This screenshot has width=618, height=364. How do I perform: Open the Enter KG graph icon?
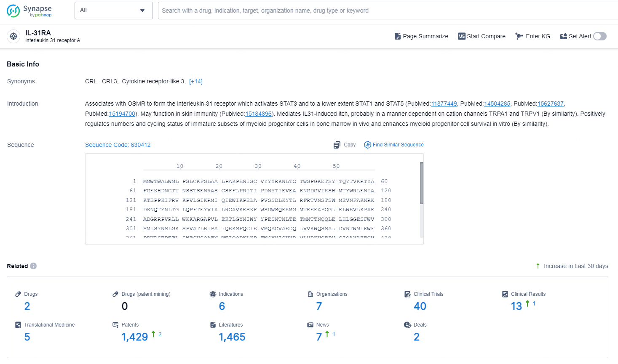point(519,36)
